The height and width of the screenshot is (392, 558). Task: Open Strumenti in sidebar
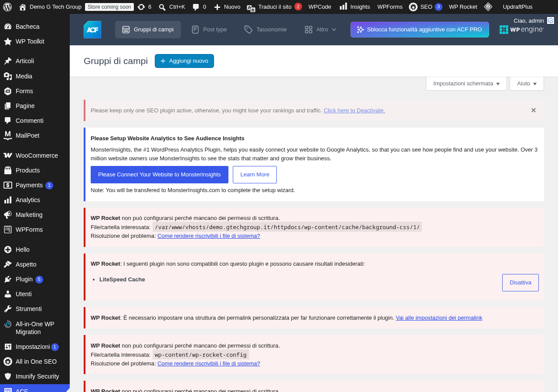(x=35, y=309)
